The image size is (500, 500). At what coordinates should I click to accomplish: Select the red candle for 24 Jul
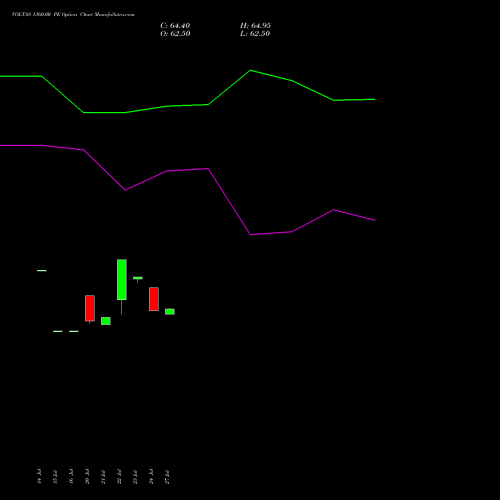pyautogui.click(x=154, y=299)
